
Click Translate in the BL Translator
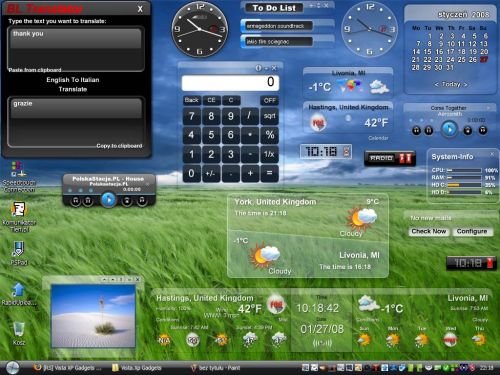[x=73, y=89]
